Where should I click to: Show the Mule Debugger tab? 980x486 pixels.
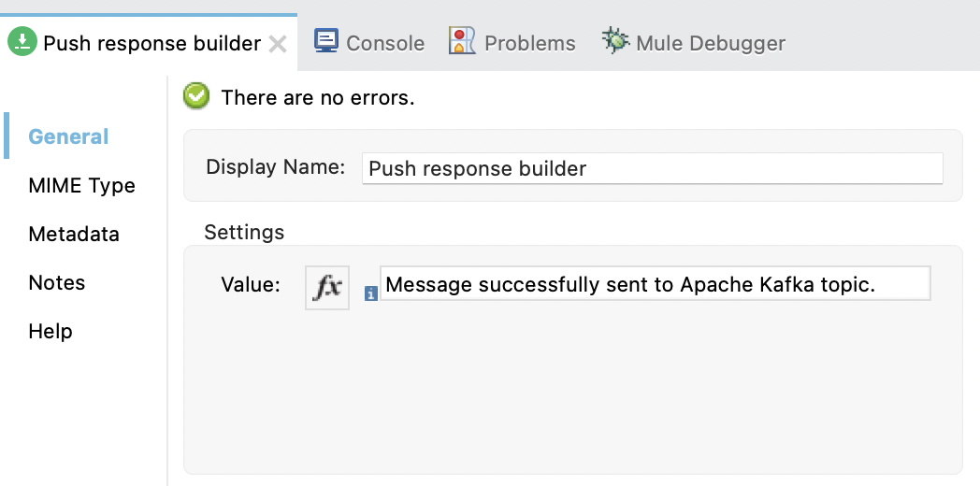[x=710, y=43]
